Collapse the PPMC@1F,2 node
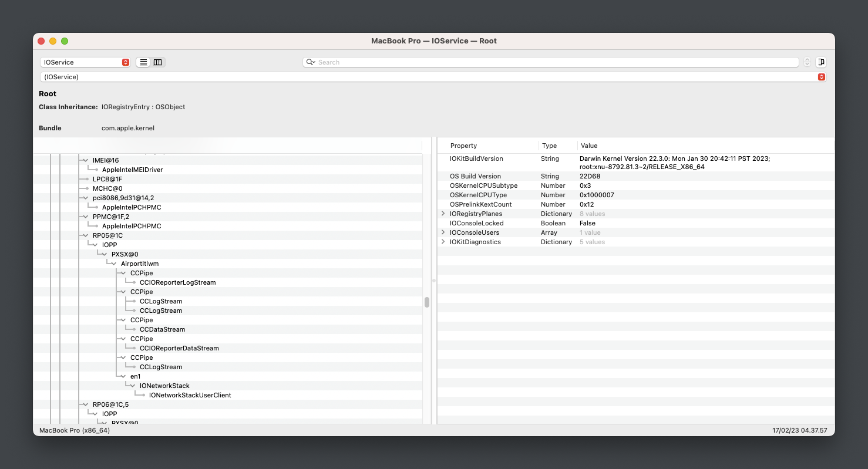 click(x=86, y=217)
